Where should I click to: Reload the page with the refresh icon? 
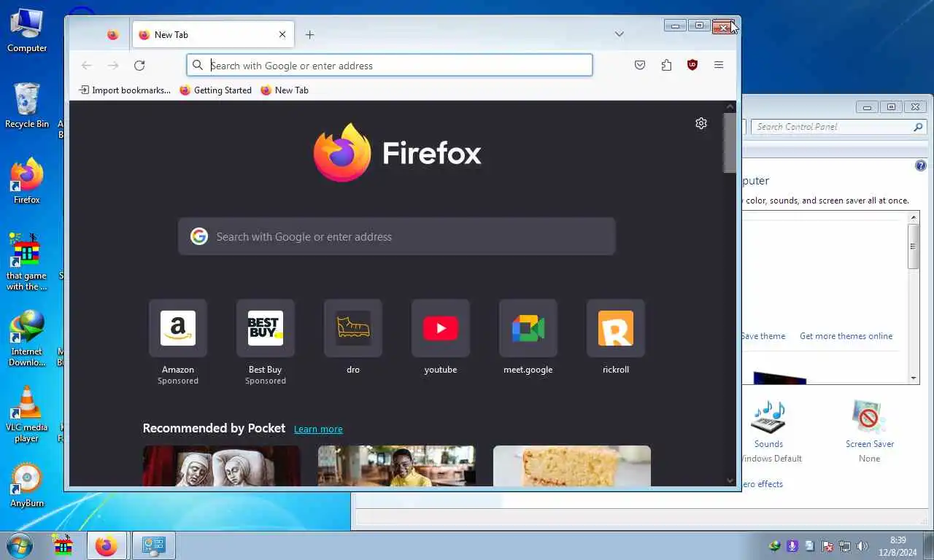(x=139, y=65)
